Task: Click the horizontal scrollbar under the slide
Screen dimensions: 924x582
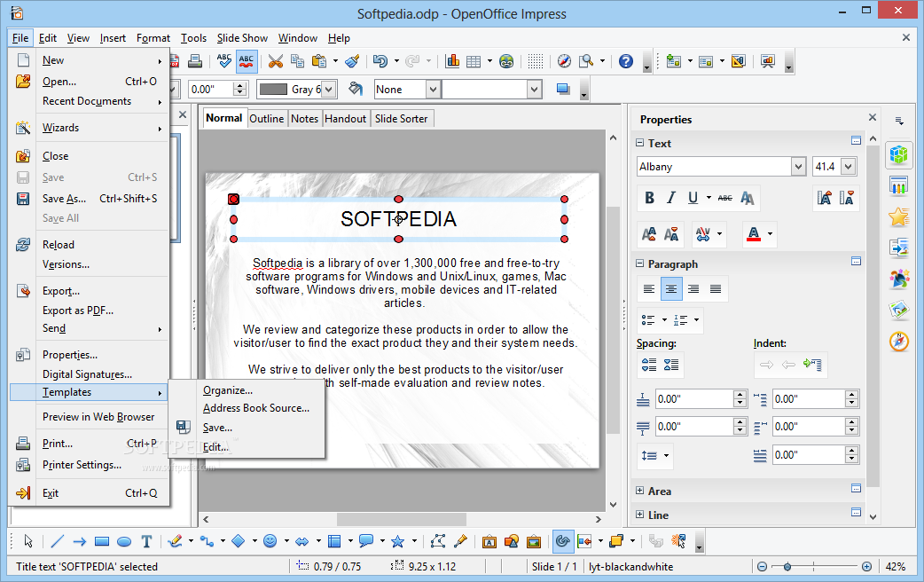Action: pos(402,520)
